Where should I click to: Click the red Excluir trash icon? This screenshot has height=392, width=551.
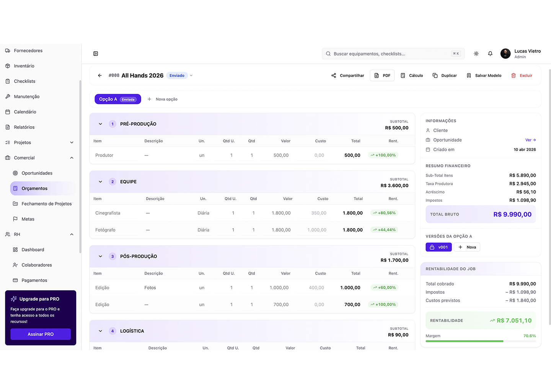[x=514, y=75]
